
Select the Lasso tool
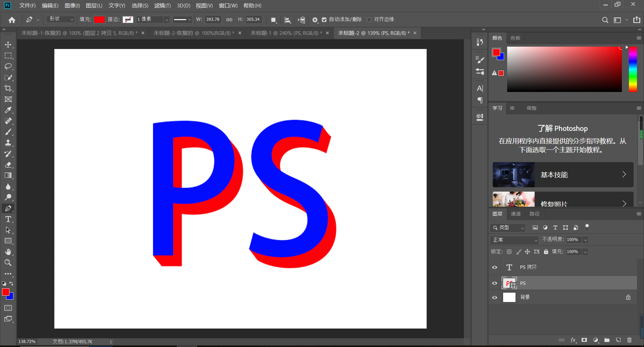[x=8, y=66]
